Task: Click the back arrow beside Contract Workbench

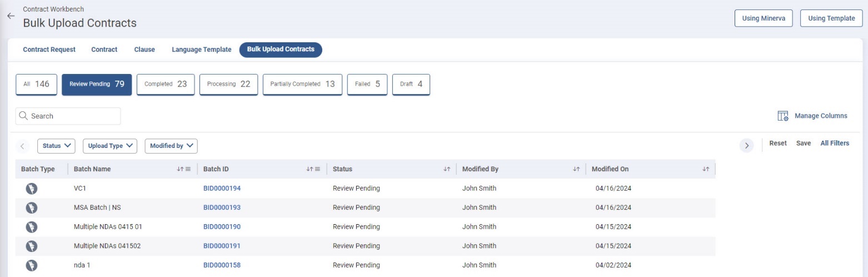Action: pyautogui.click(x=11, y=16)
